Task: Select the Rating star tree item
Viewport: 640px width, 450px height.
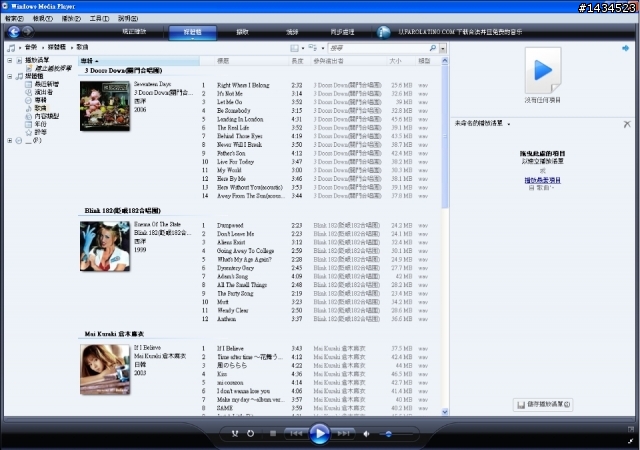Action: [x=29, y=132]
